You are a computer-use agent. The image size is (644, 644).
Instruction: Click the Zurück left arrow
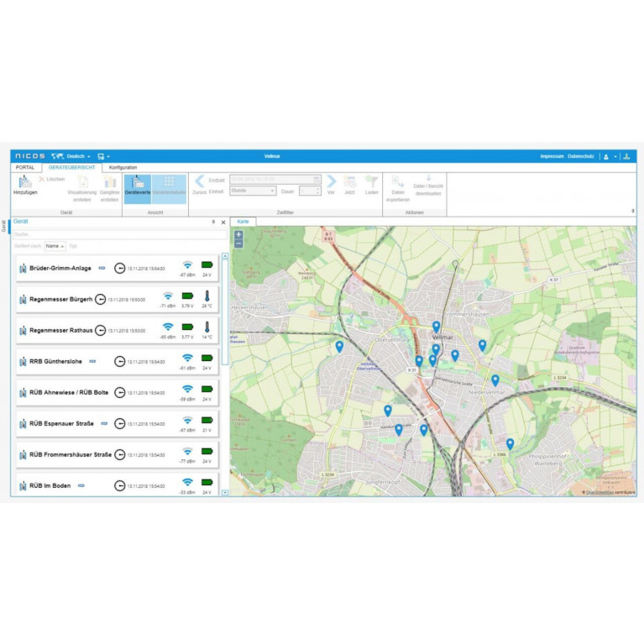tap(200, 181)
